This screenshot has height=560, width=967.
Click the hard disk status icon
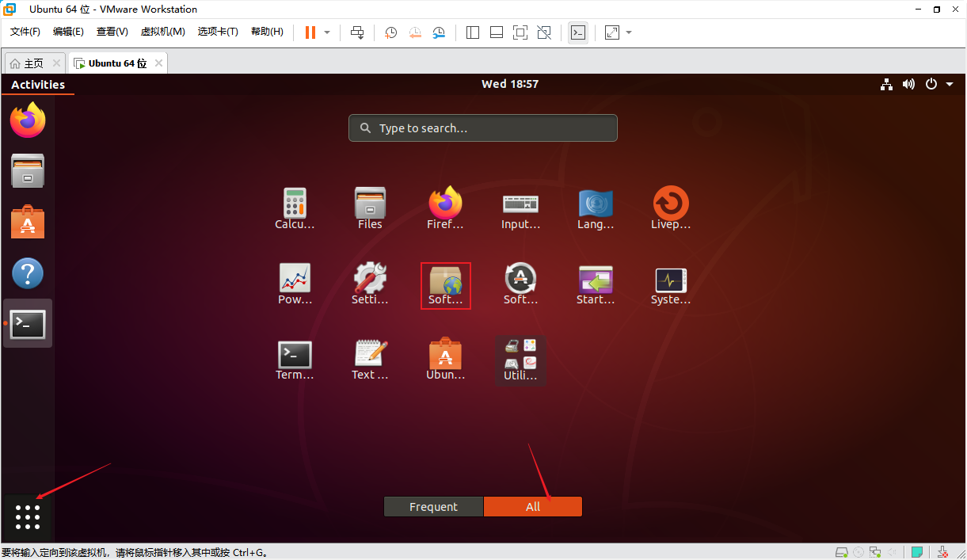point(842,552)
